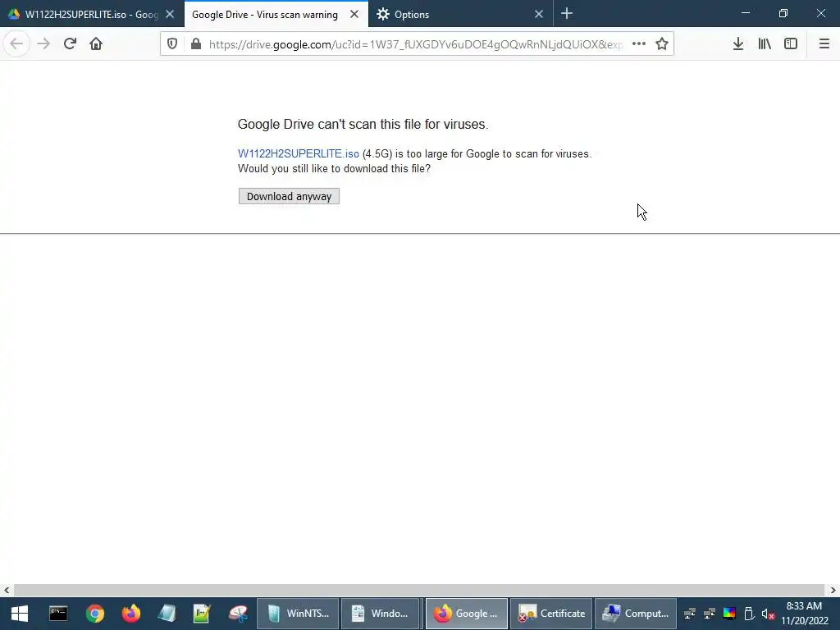Image resolution: width=840 pixels, height=630 pixels.
Task: Reload the current page
Action: click(70, 44)
